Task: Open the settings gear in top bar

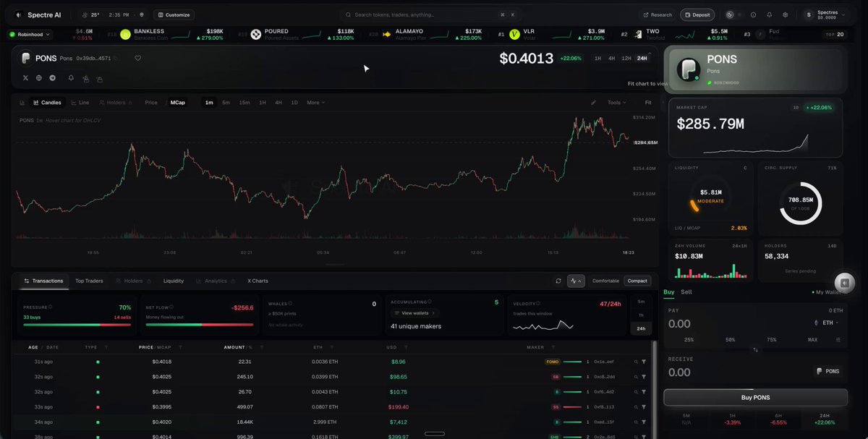Action: [x=785, y=14]
